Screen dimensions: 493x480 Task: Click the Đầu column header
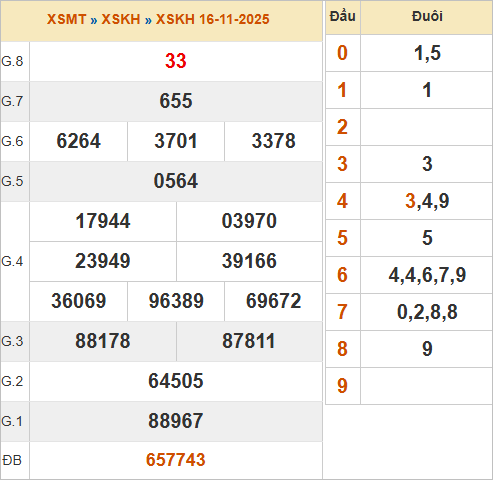click(343, 16)
